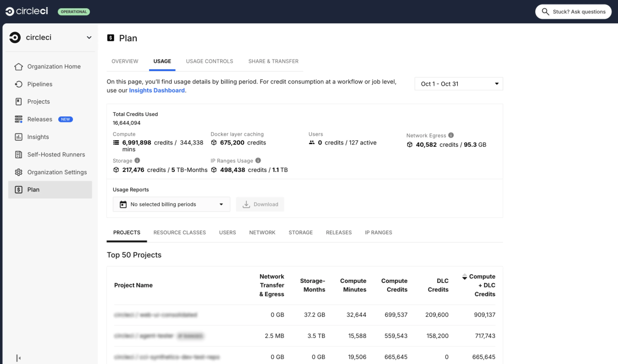Image resolution: width=618 pixels, height=364 pixels.
Task: Open the Self-Hosted Runners icon
Action: [x=18, y=155]
